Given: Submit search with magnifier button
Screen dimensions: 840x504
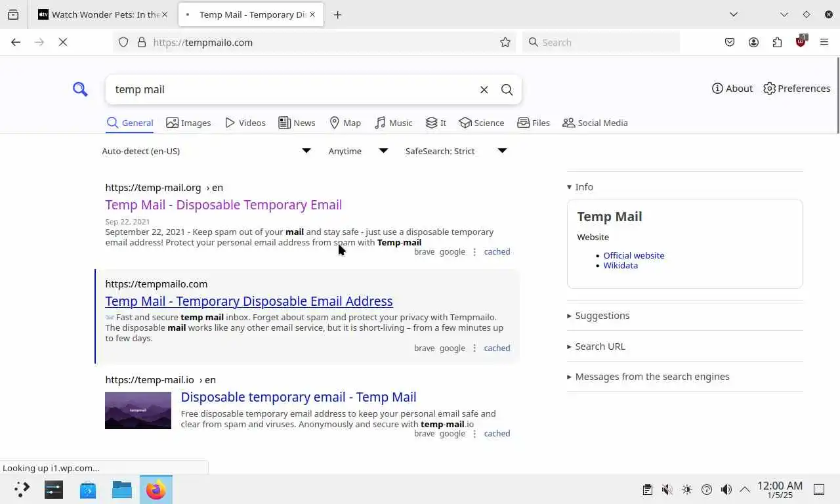Looking at the screenshot, I should (507, 89).
